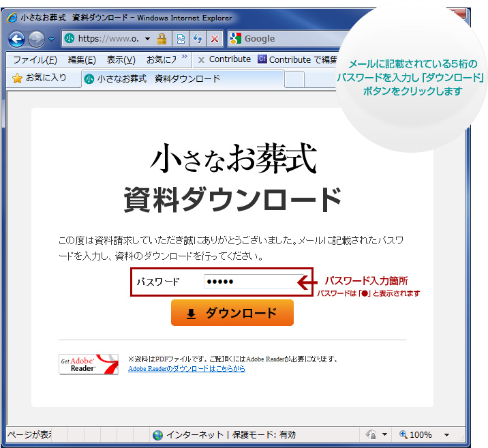The width and height of the screenshot is (488, 448).
Task: Expand the status bar privacy dropdown arrow
Action: [384, 434]
